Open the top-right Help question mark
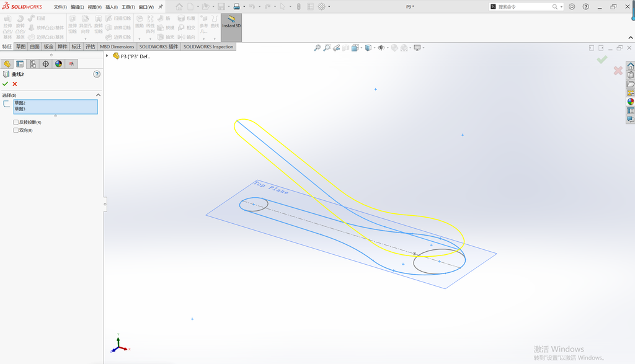The height and width of the screenshot is (364, 635). (585, 6)
